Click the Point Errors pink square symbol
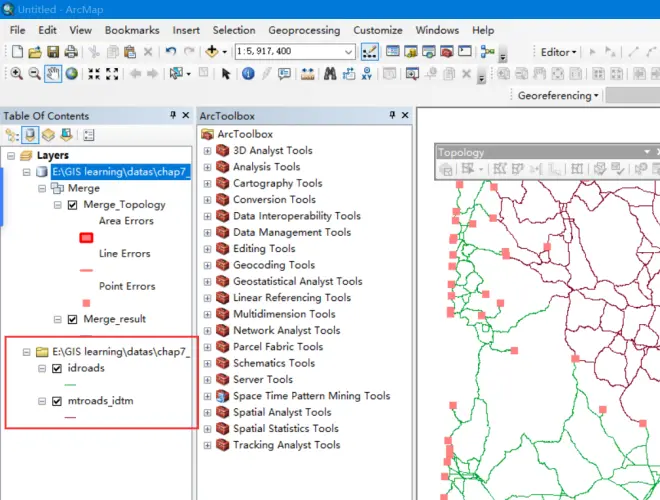The width and height of the screenshot is (660, 500). [86, 303]
